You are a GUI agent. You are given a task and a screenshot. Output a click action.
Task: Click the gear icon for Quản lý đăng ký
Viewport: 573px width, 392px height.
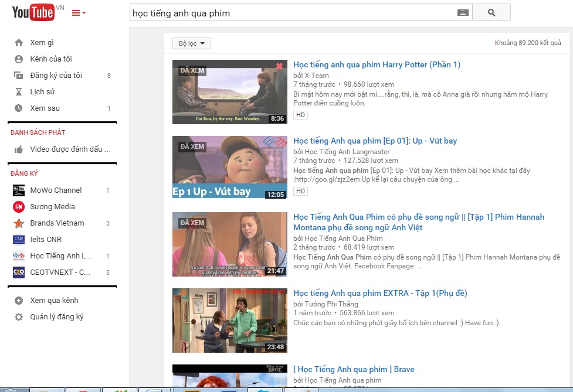coord(19,317)
